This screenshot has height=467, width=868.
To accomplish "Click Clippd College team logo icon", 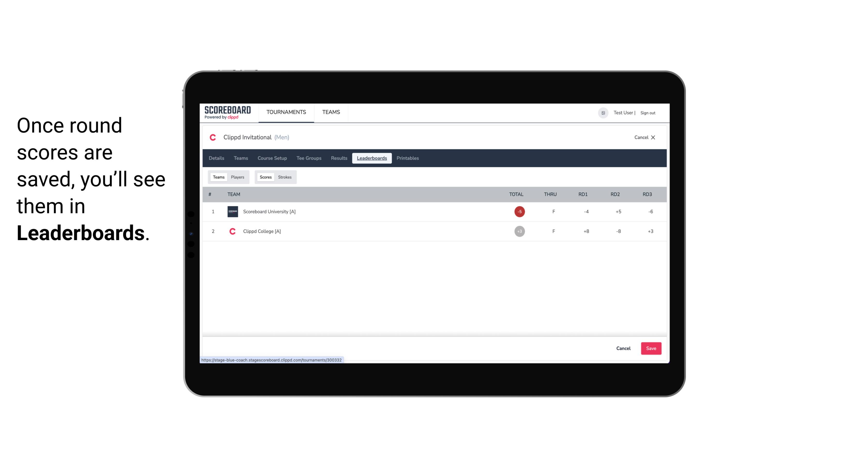I will click(232, 231).
